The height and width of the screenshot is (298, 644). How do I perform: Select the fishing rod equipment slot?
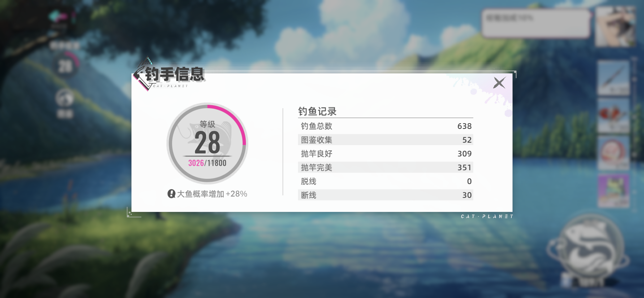(x=613, y=78)
